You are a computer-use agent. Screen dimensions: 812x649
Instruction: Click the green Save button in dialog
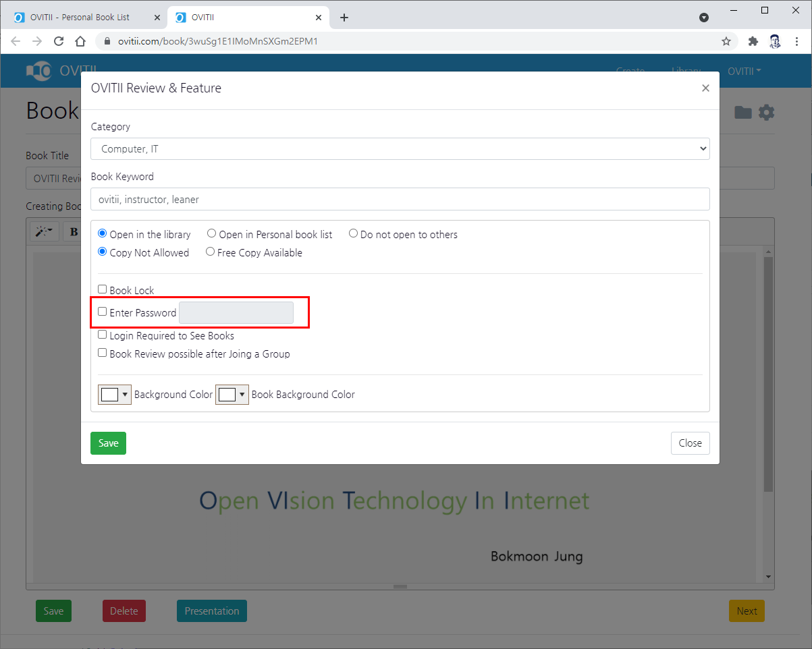click(x=108, y=443)
